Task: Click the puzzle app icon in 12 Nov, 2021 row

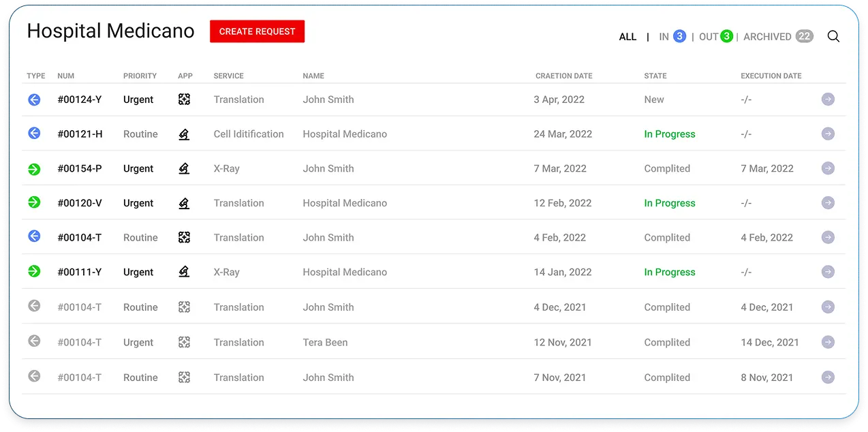Action: 184,342
